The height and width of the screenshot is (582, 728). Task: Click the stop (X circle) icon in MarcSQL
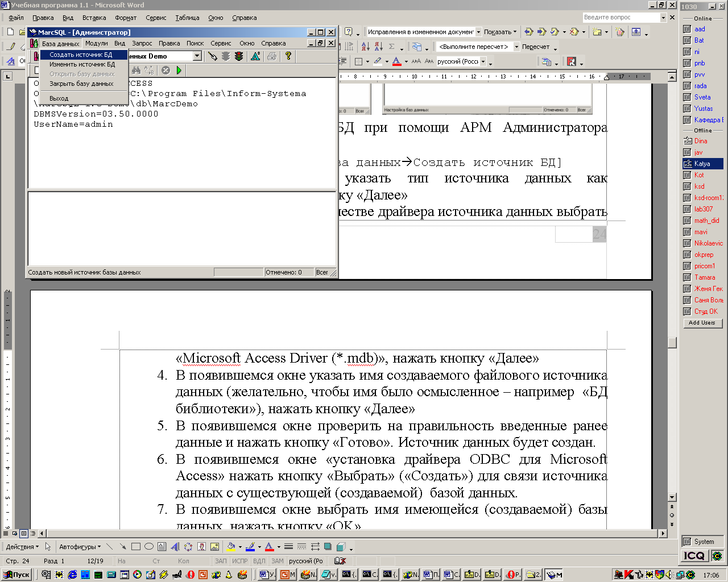pyautogui.click(x=166, y=70)
